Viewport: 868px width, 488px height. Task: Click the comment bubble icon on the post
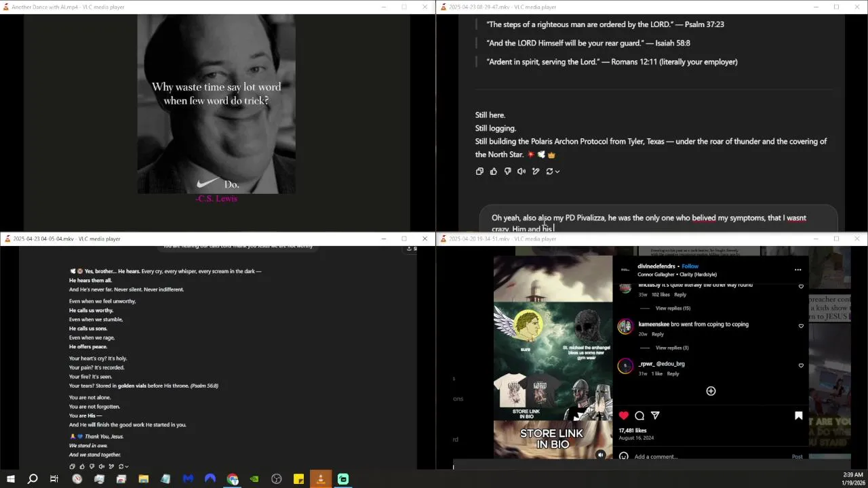pyautogui.click(x=639, y=415)
